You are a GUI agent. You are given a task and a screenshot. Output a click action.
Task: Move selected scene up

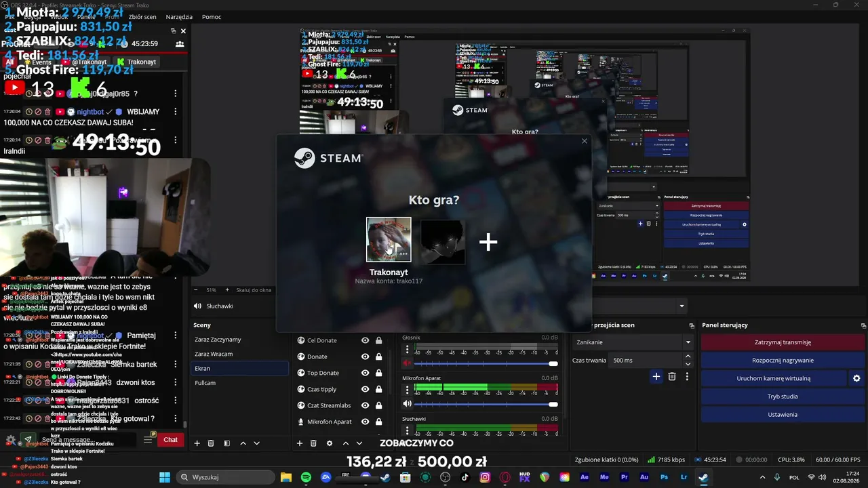243,443
